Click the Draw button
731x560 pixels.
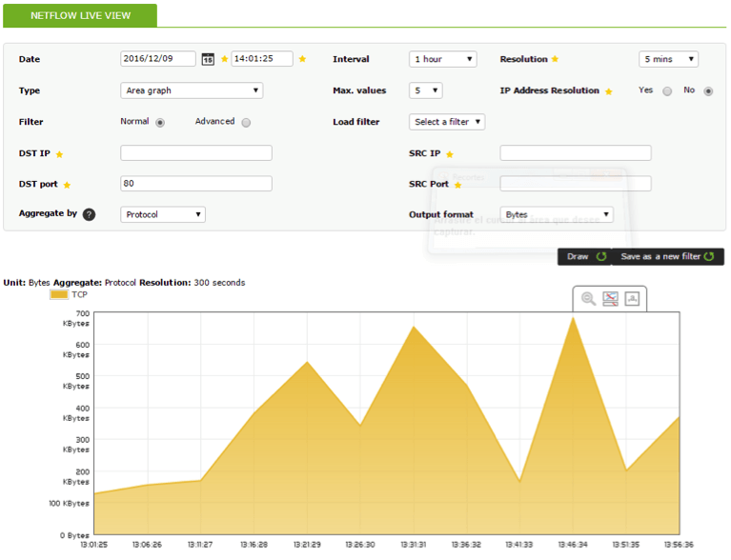coord(584,257)
